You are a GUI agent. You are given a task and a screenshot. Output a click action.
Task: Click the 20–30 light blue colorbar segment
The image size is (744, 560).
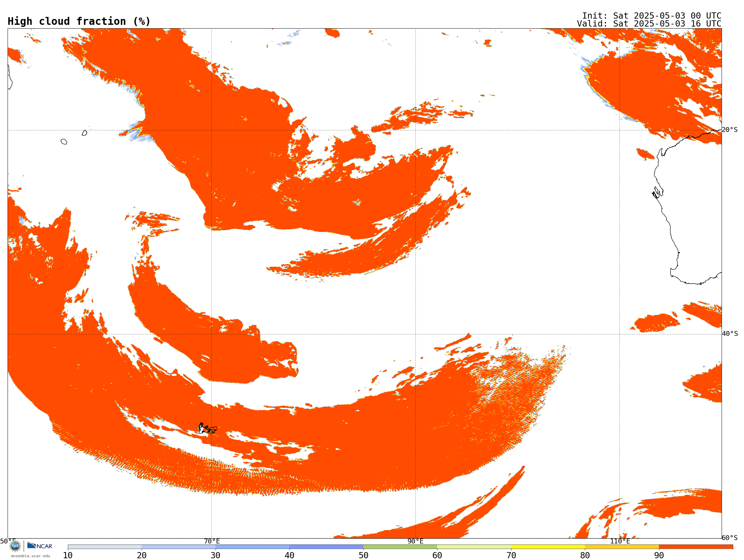pyautogui.click(x=178, y=547)
